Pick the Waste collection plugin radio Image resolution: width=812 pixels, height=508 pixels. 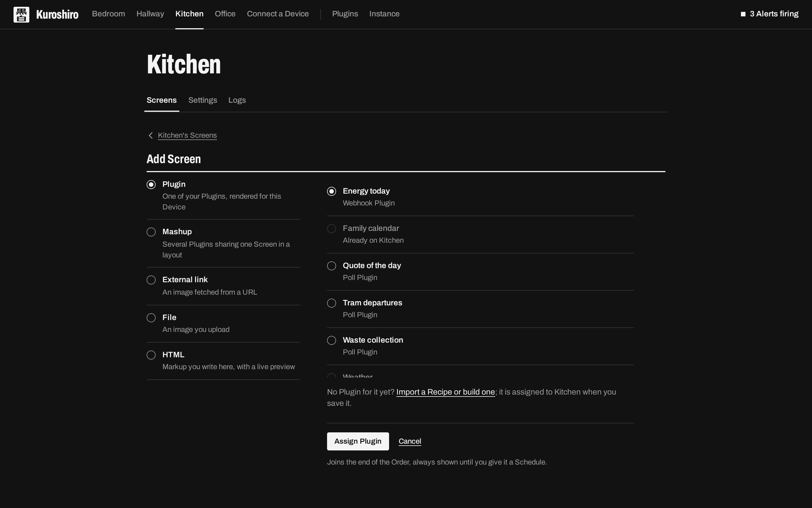[x=332, y=340]
